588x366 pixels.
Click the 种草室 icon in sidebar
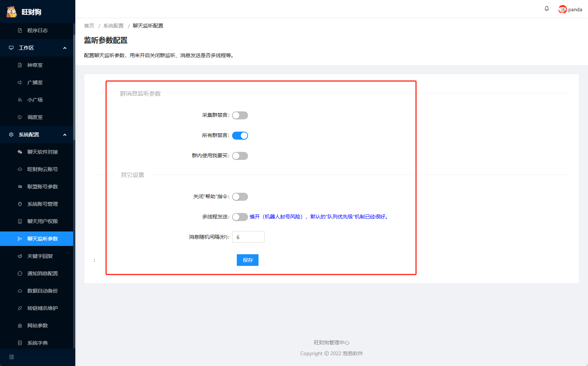tap(20, 65)
